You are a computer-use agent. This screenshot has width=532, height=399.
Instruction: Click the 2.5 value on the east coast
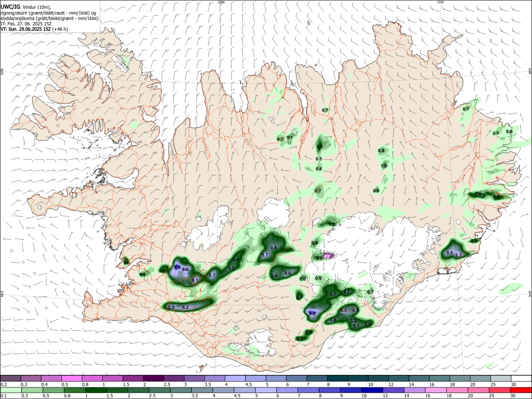[x=474, y=241]
